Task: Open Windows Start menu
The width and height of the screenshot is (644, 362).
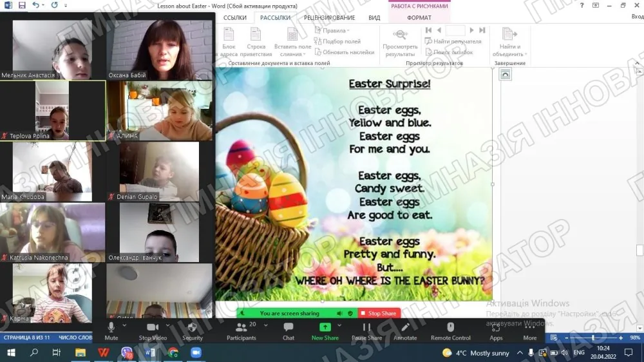Action: pyautogui.click(x=11, y=352)
